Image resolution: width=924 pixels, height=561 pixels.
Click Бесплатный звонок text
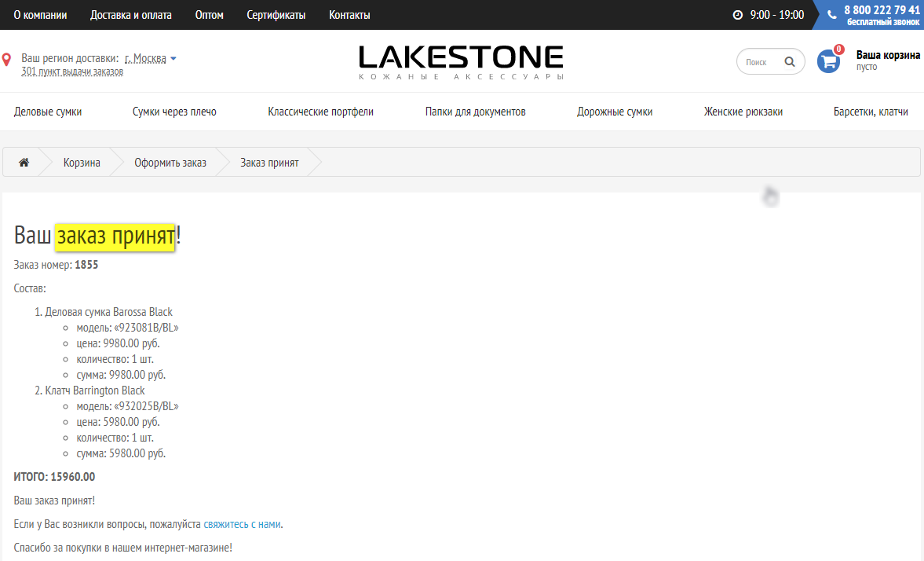click(883, 23)
